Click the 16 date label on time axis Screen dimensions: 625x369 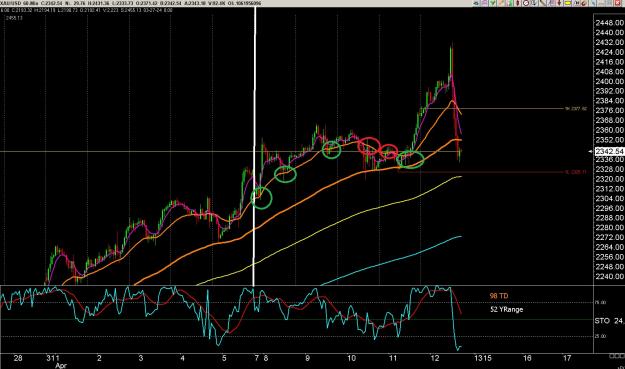[x=527, y=358]
